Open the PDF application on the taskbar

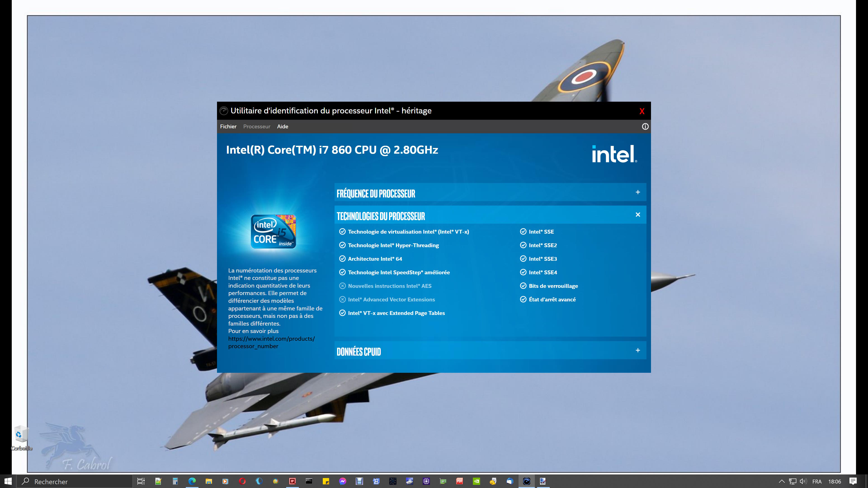click(x=460, y=481)
